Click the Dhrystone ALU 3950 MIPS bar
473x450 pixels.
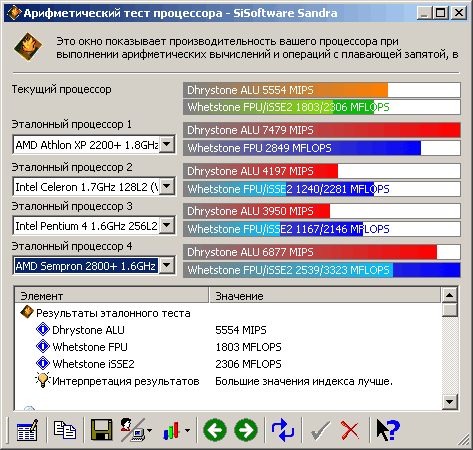tap(322, 211)
